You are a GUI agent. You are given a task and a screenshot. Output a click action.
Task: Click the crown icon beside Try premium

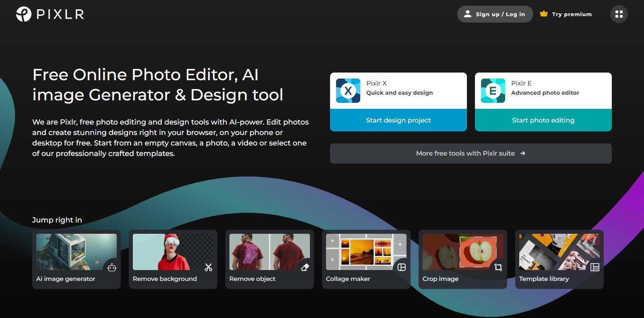544,14
